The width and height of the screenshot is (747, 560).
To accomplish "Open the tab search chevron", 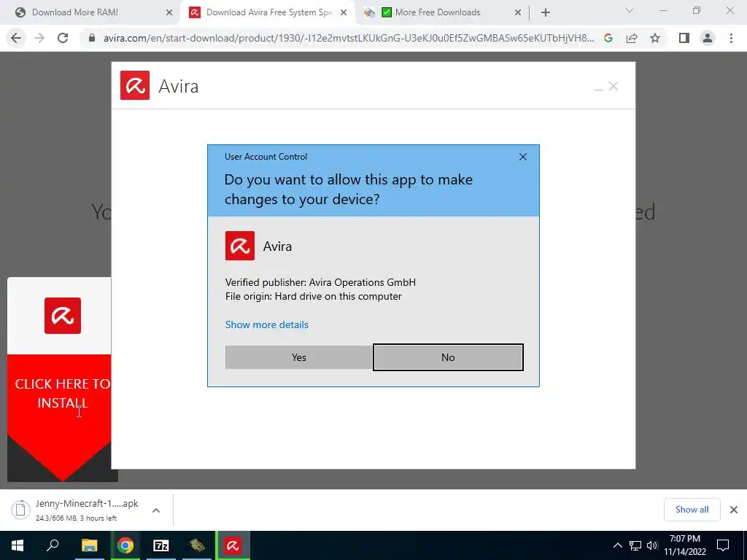I will click(630, 10).
